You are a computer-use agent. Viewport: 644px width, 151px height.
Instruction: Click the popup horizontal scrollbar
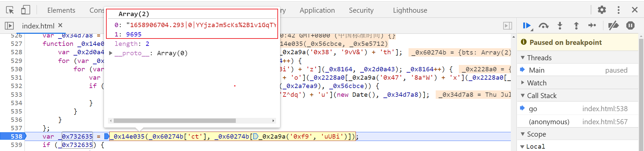(174, 121)
